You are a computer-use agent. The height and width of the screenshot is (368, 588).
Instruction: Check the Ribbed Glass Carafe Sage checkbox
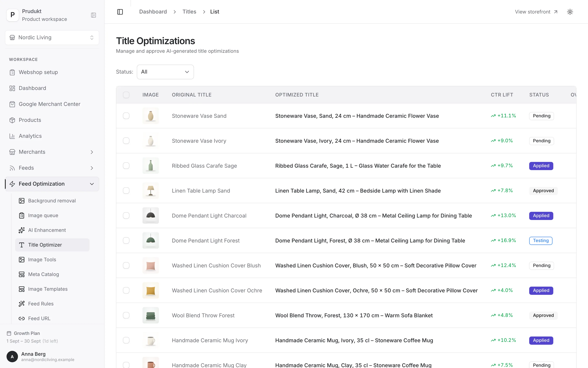coord(126,166)
